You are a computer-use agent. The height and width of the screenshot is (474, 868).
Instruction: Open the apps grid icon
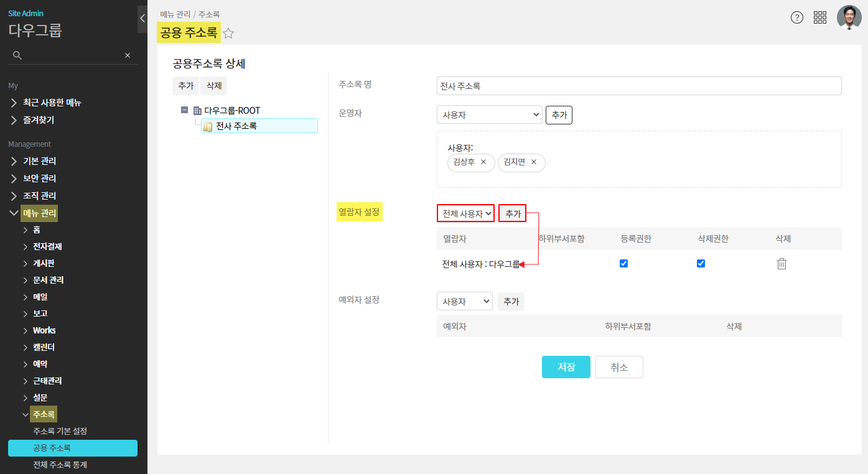click(820, 17)
